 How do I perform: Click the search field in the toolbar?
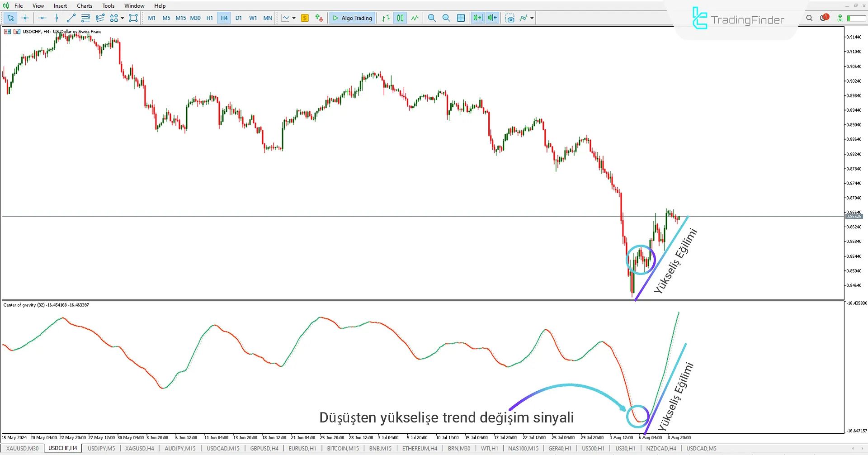pos(809,18)
